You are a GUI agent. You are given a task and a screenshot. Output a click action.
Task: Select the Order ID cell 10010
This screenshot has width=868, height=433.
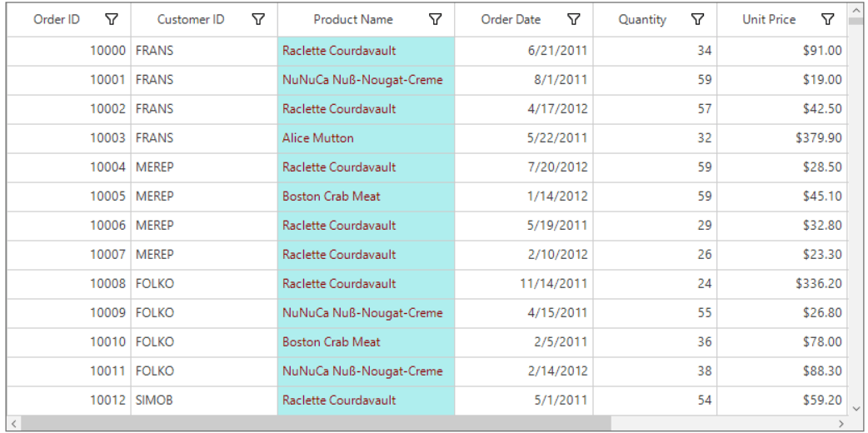point(68,342)
